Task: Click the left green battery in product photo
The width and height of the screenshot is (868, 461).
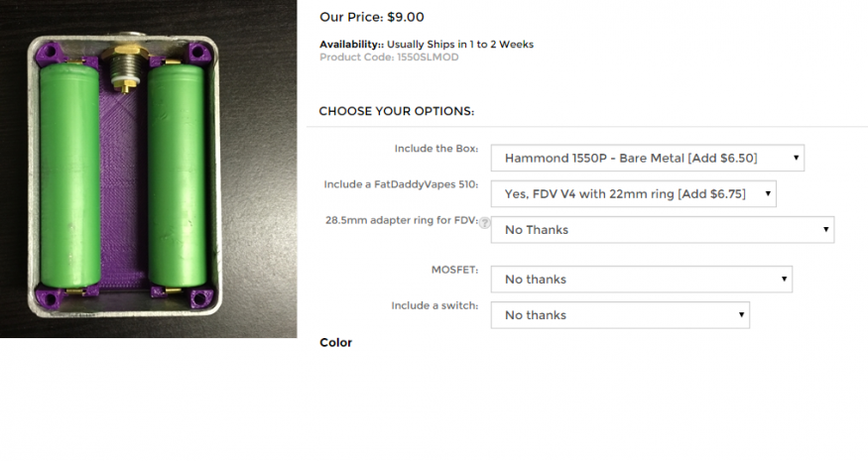Action: (x=69, y=176)
